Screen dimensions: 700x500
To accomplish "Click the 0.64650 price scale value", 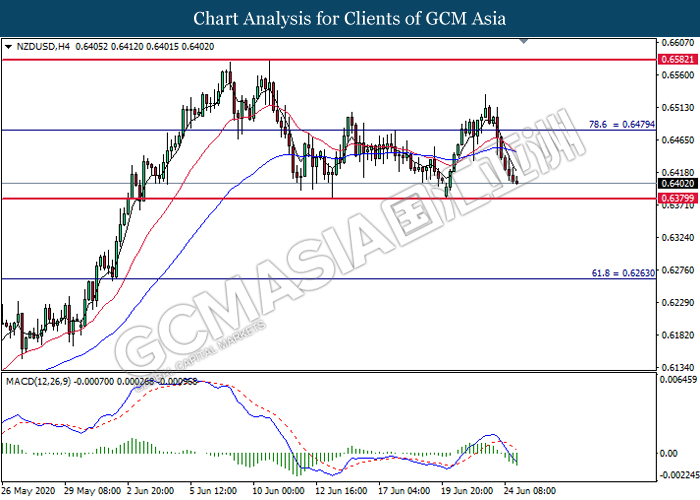I will [678, 140].
